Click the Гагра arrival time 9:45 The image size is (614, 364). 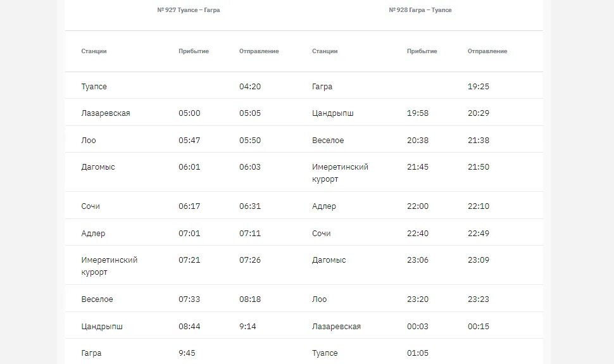coord(187,353)
